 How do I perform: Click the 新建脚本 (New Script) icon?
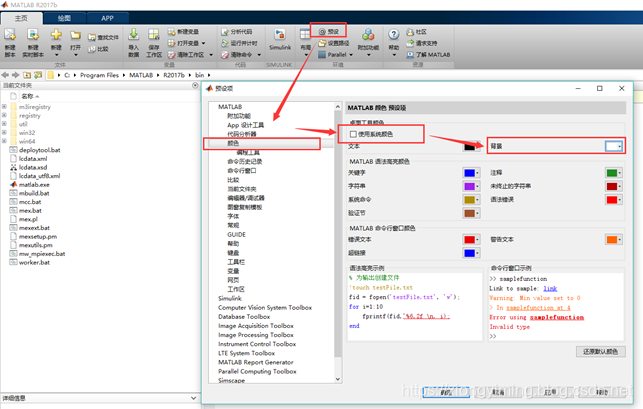pyautogui.click(x=10, y=35)
